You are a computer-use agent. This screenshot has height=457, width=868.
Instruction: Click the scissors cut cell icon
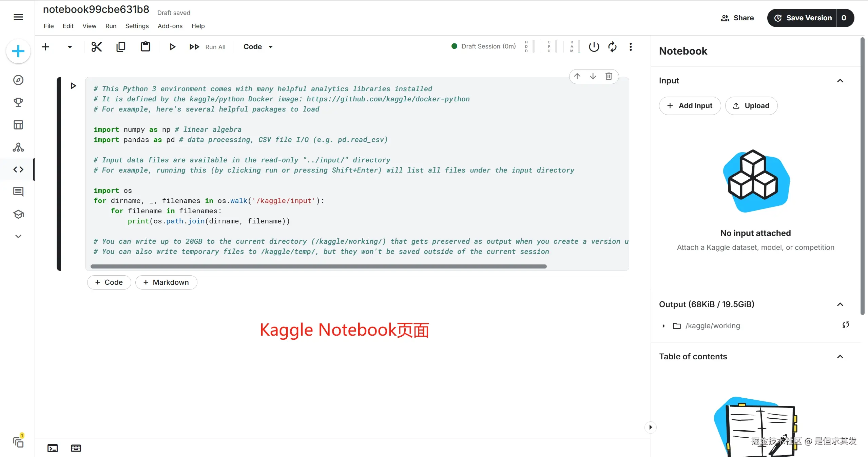tap(96, 47)
